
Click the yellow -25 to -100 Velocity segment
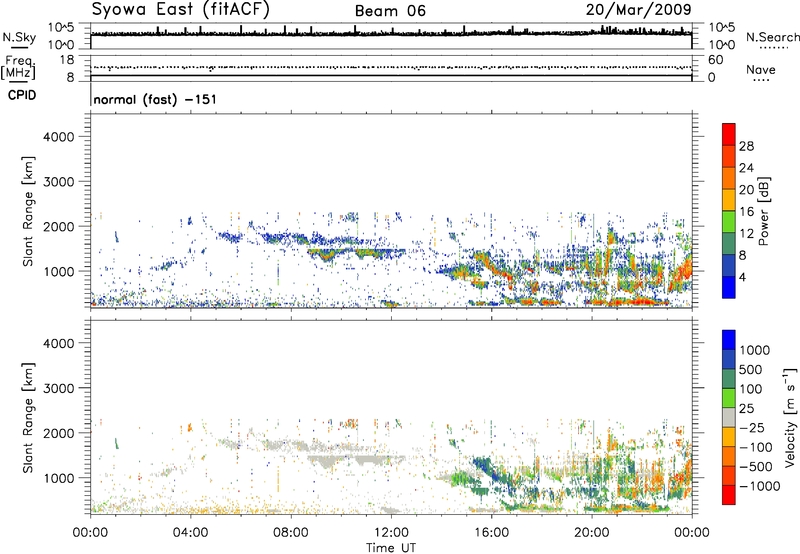729,437
